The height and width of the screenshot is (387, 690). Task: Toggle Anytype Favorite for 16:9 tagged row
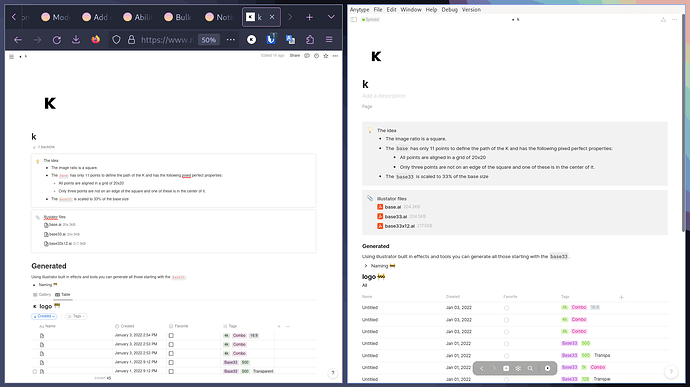[x=506, y=308]
